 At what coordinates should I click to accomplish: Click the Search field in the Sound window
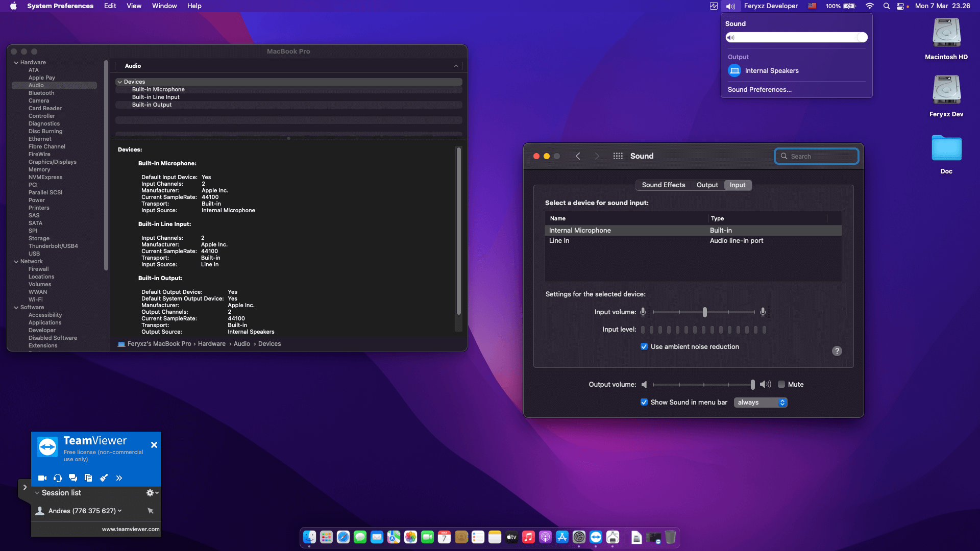pyautogui.click(x=817, y=156)
